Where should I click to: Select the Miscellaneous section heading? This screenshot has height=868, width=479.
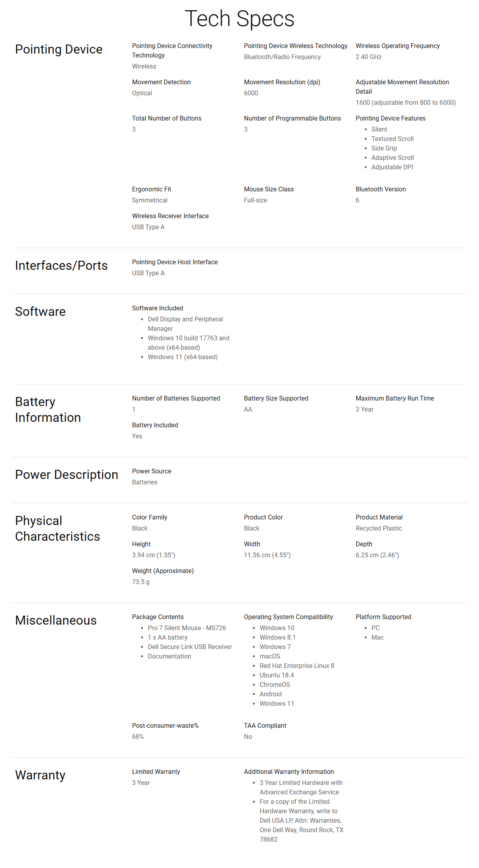click(x=56, y=620)
